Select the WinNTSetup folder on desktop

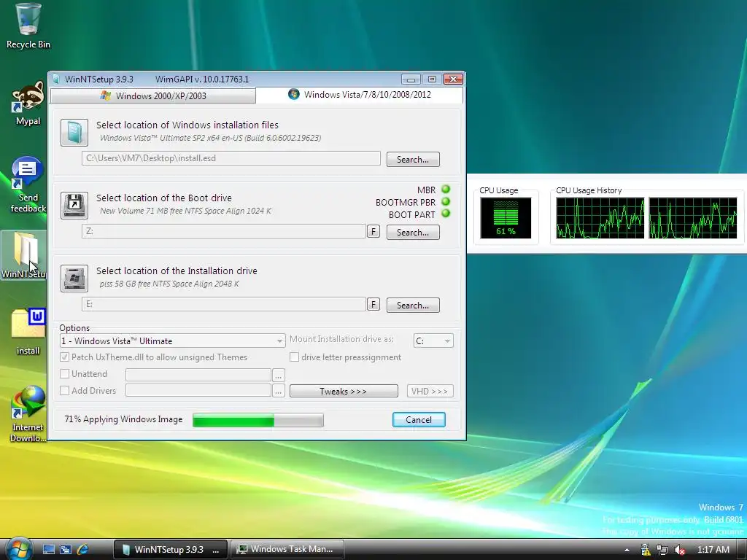pyautogui.click(x=24, y=255)
